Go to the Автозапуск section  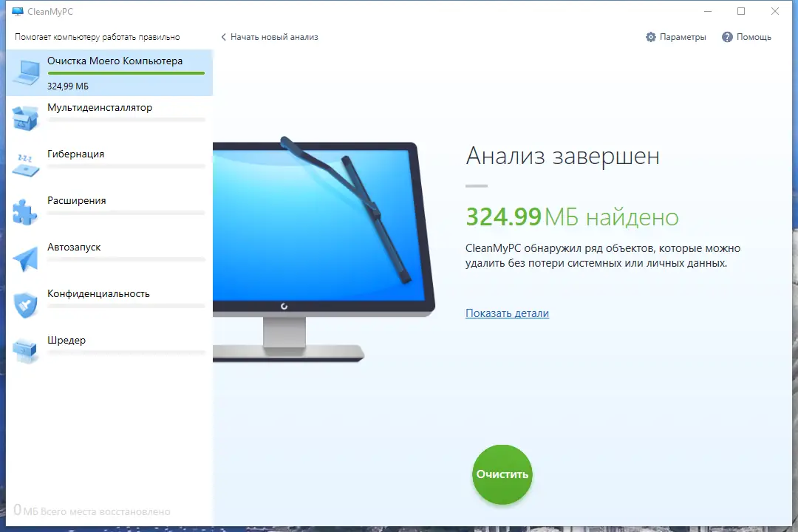tap(109, 259)
